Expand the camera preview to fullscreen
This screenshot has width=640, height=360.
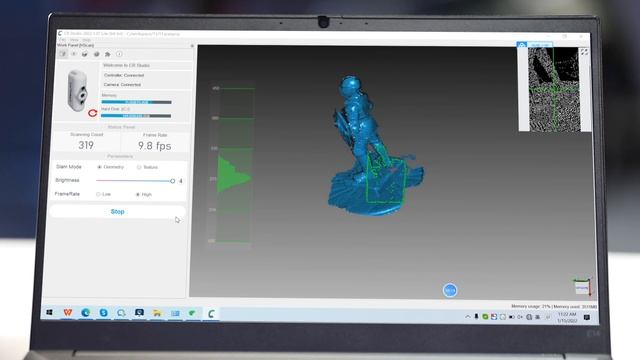(584, 52)
